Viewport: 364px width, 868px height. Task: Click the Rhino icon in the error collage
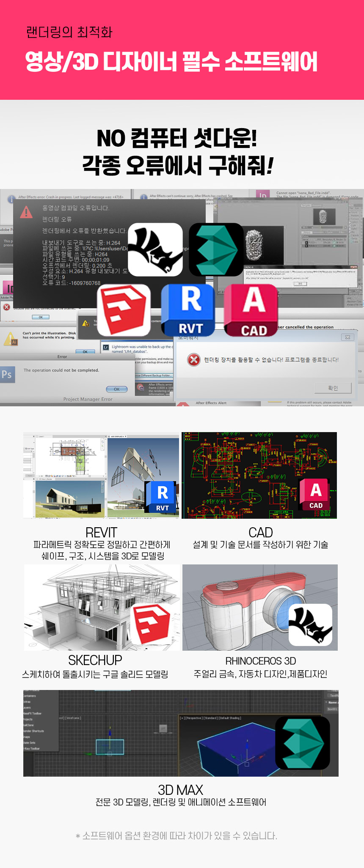tap(155, 249)
